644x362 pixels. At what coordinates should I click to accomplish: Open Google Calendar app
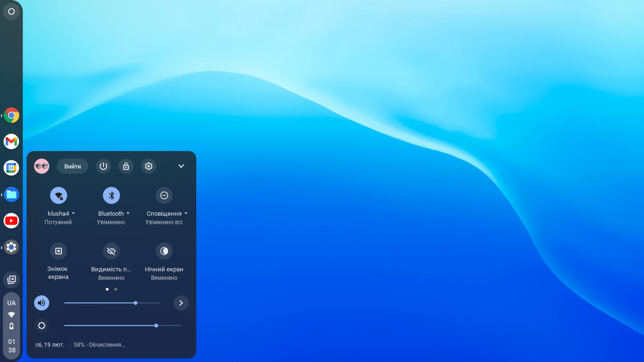11,168
